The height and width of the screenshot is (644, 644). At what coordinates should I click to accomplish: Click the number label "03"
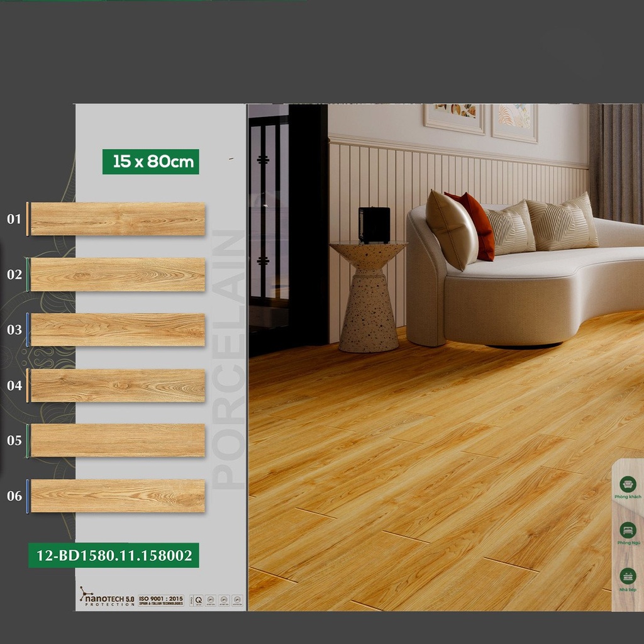point(14,330)
